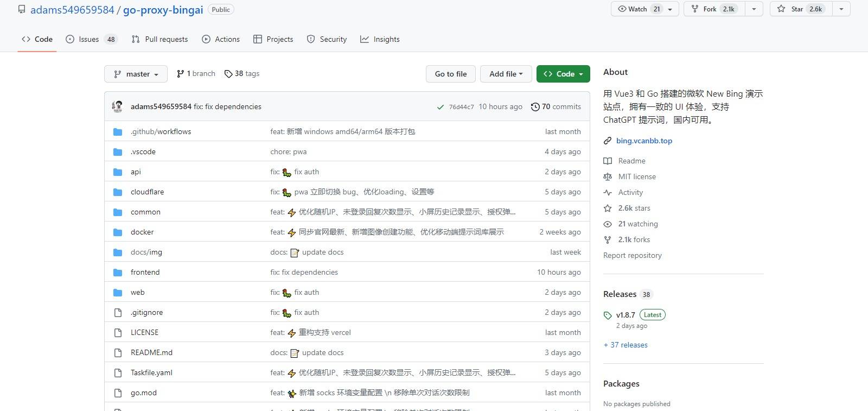Open the 1 branch link

coord(196,74)
